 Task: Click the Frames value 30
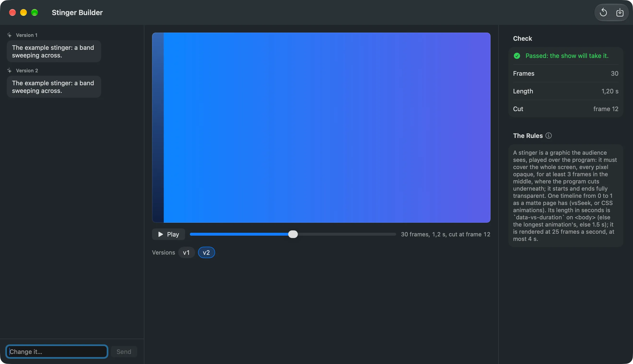click(x=615, y=74)
